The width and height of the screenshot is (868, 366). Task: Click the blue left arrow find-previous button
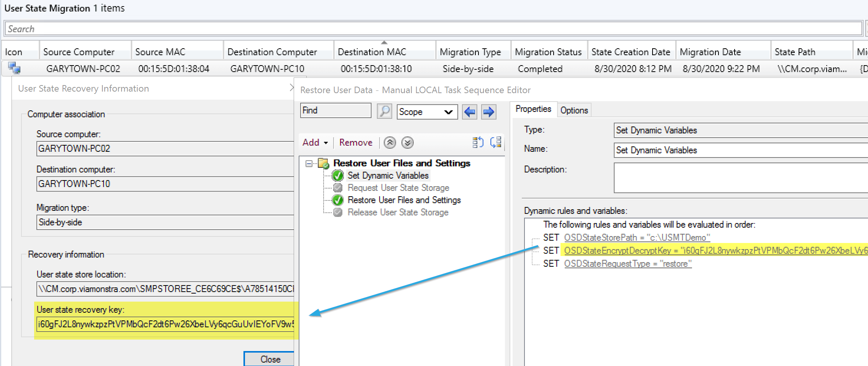[469, 112]
